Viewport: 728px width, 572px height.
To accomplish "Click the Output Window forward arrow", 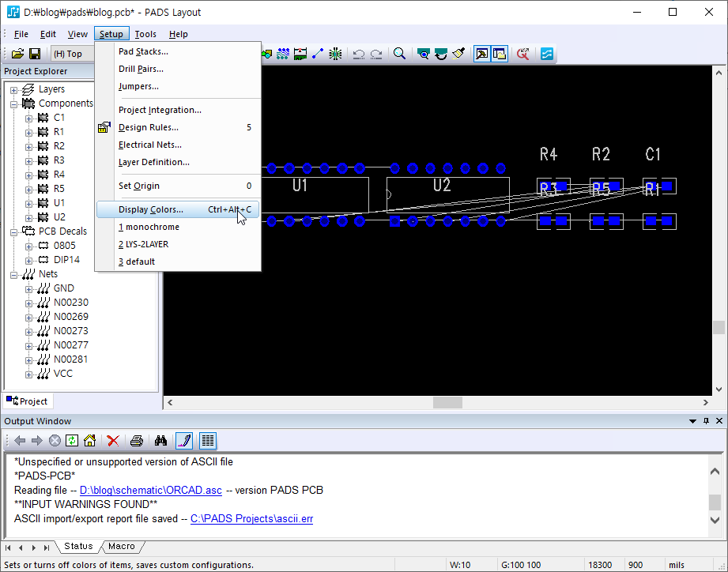I will (36, 441).
